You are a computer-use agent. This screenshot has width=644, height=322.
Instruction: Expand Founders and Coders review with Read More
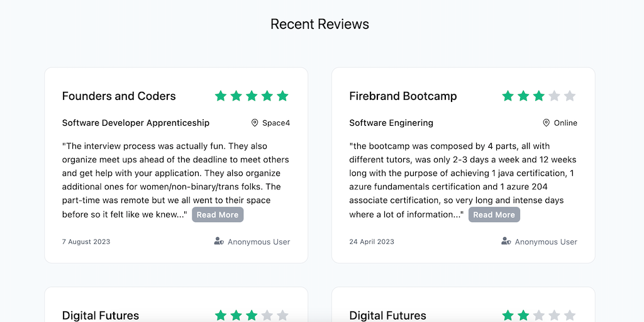[x=218, y=214]
